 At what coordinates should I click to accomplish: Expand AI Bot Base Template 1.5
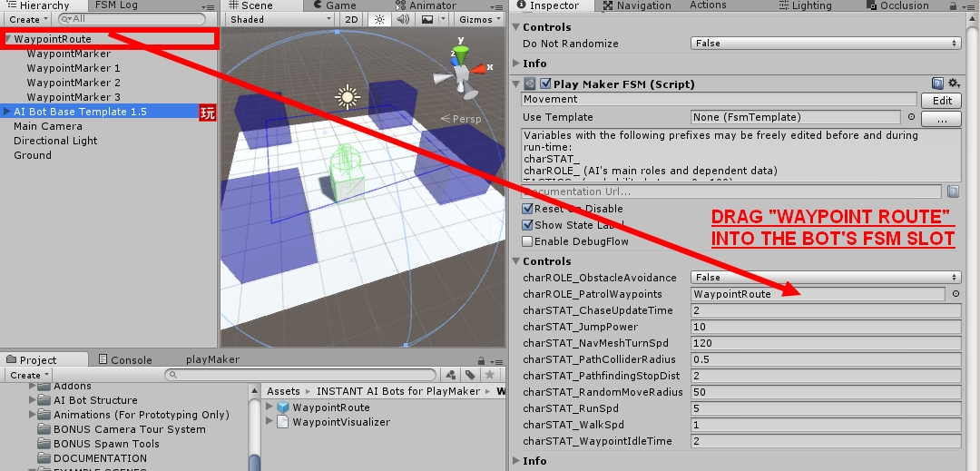tap(7, 112)
